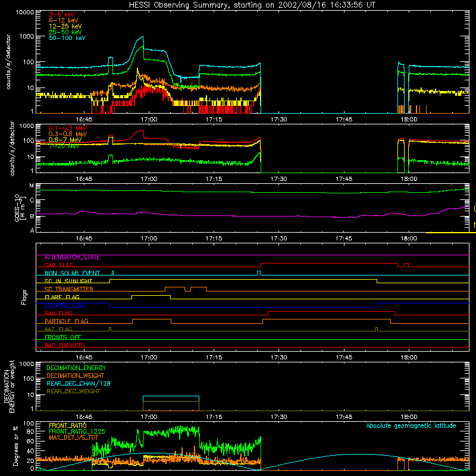476x476 pixels.
Task: Select the BAD_PACKETS flag label
Action: (x=65, y=345)
